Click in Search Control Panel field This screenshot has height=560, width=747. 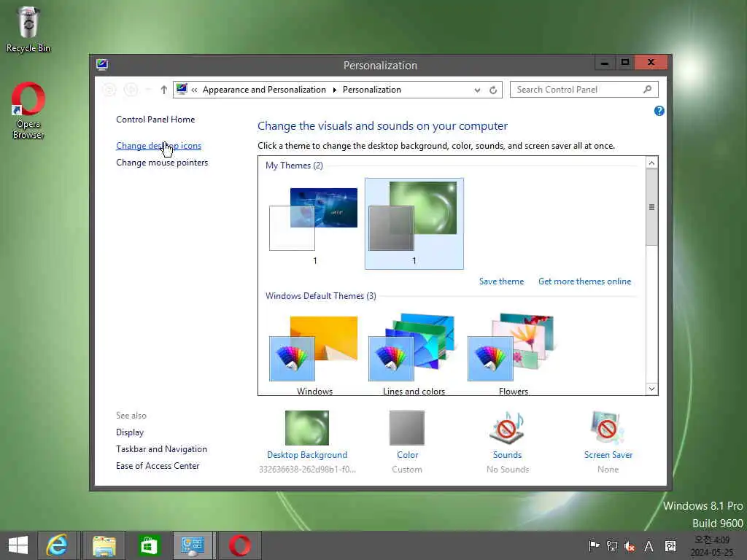click(x=584, y=90)
